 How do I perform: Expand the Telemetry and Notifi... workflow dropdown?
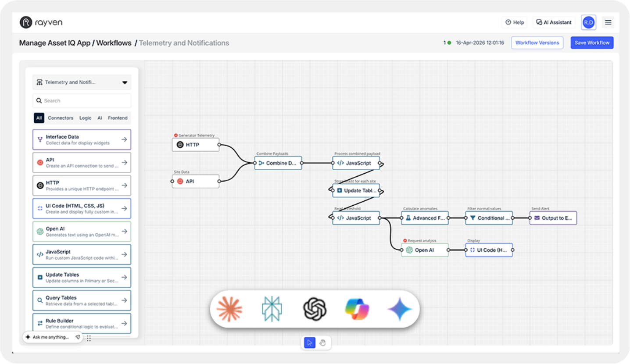pos(82,82)
